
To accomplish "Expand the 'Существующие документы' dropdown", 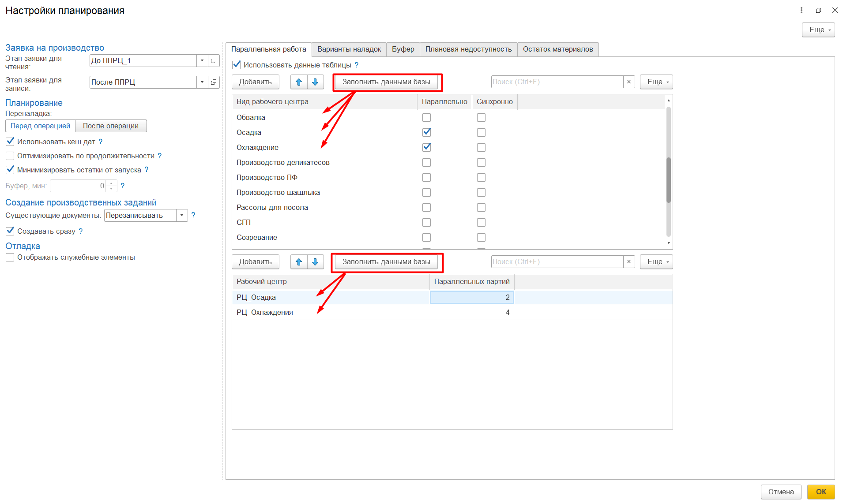I will click(182, 216).
